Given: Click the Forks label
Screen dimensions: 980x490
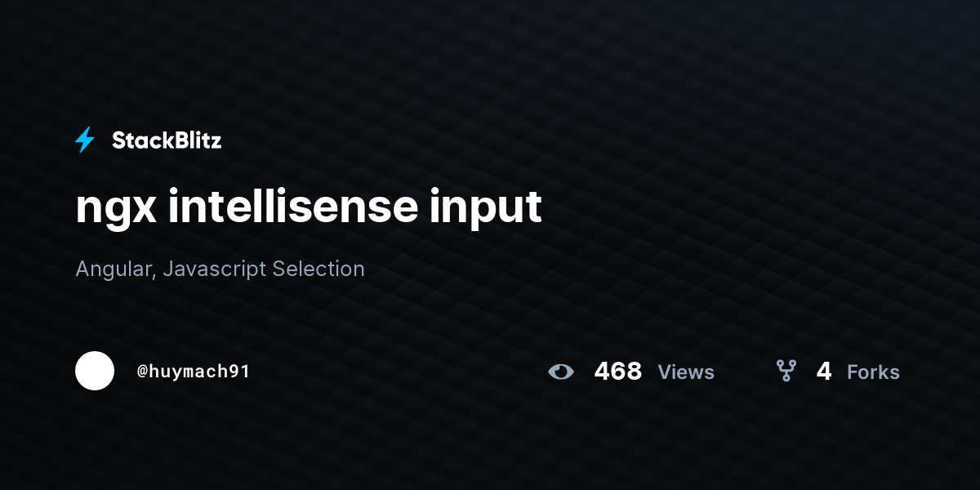Looking at the screenshot, I should [873, 372].
